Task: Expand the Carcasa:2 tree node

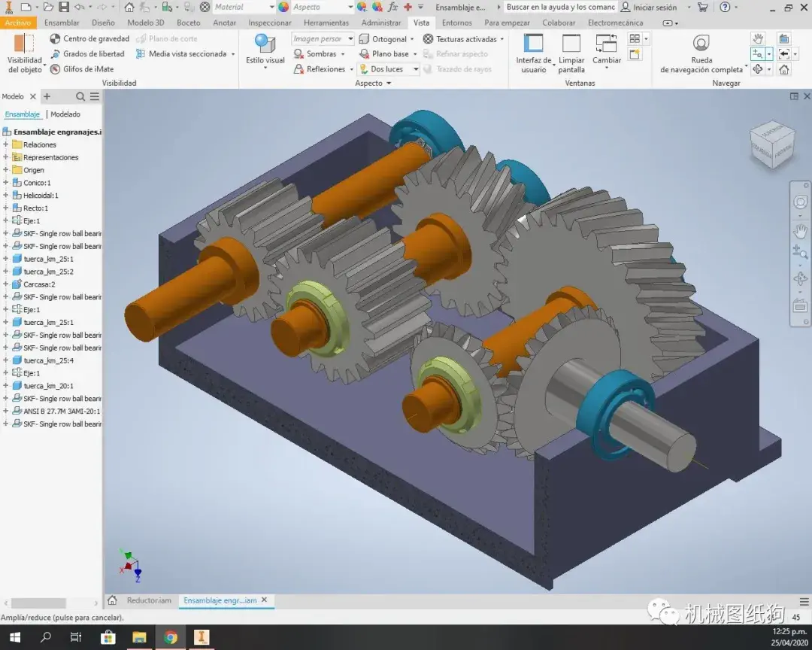Action: [x=6, y=284]
